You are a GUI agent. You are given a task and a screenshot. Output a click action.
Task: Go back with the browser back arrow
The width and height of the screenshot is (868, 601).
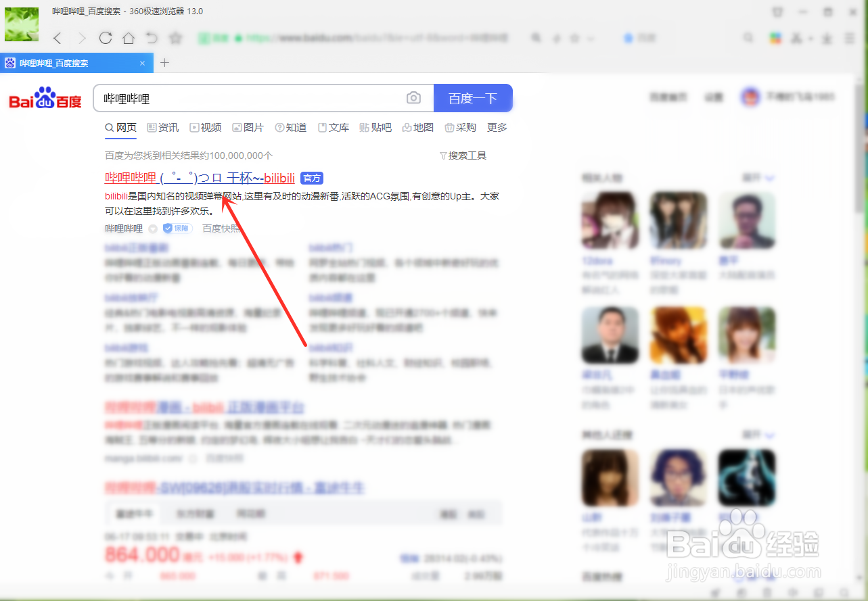[x=58, y=39]
